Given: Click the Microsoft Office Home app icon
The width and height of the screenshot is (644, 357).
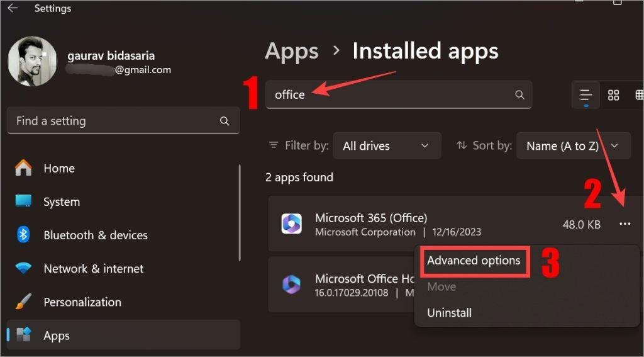Looking at the screenshot, I should tap(292, 285).
